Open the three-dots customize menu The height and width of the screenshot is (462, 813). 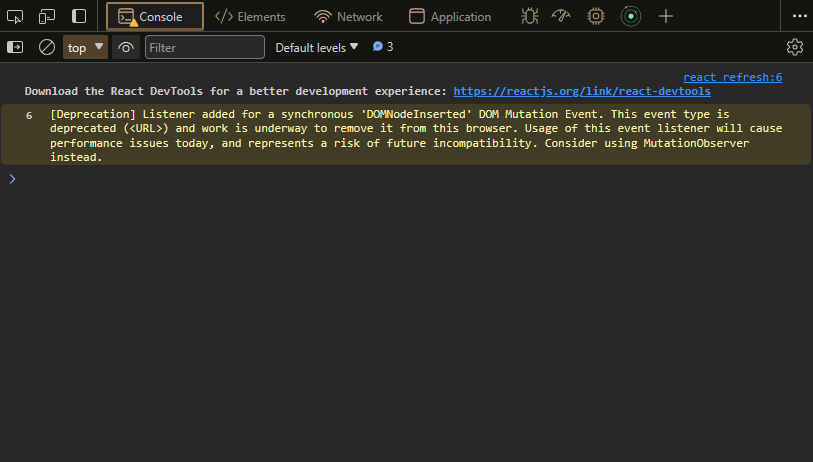pos(800,17)
